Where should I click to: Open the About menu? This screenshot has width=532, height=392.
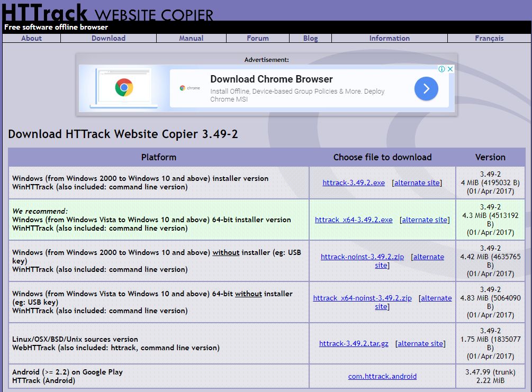[x=32, y=38]
